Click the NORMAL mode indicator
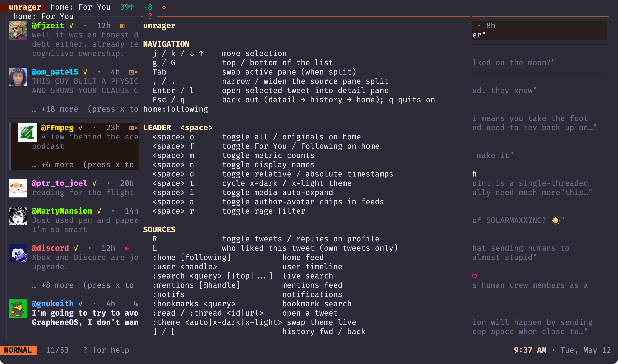 (18, 350)
